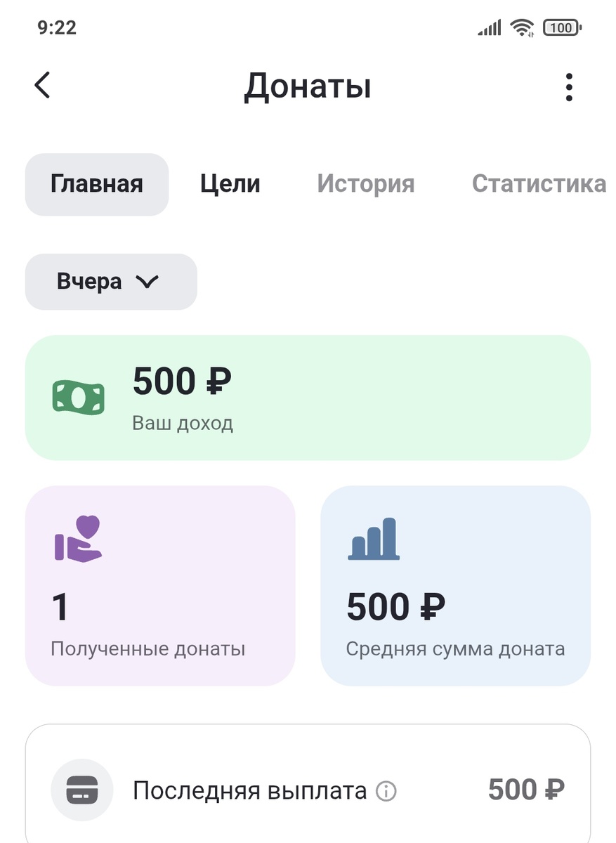Image resolution: width=616 pixels, height=843 pixels.
Task: Switch to the Цели tab
Action: [230, 184]
